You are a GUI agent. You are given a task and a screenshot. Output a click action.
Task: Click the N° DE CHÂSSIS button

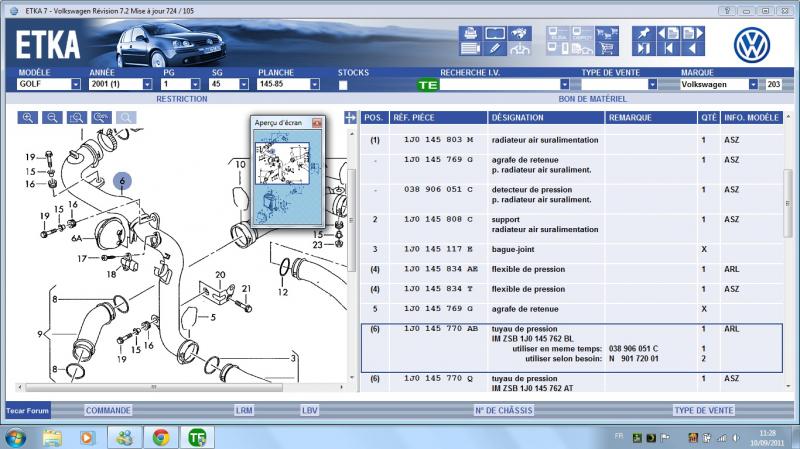click(504, 410)
